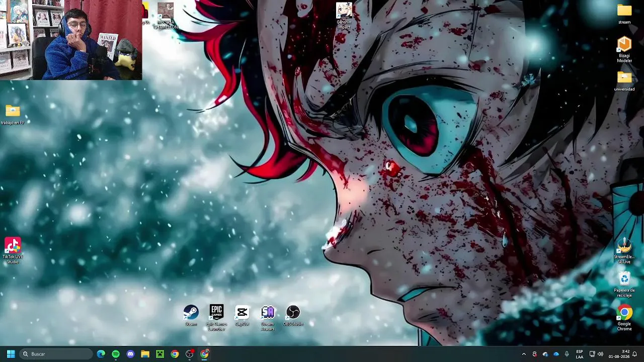Select the stream folder on the desktop
Viewport: 644px width, 362px height.
(624, 14)
